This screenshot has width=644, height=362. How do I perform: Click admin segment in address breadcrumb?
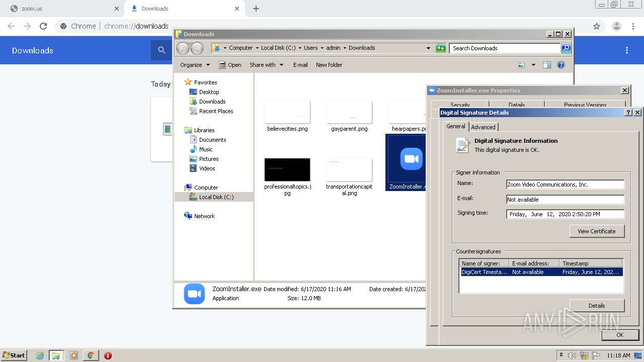click(x=333, y=48)
